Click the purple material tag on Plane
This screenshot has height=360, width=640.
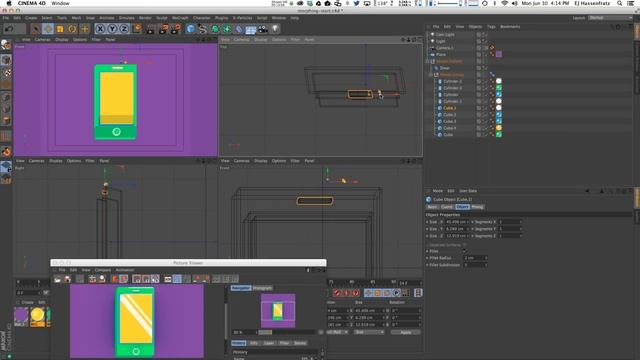point(499,54)
